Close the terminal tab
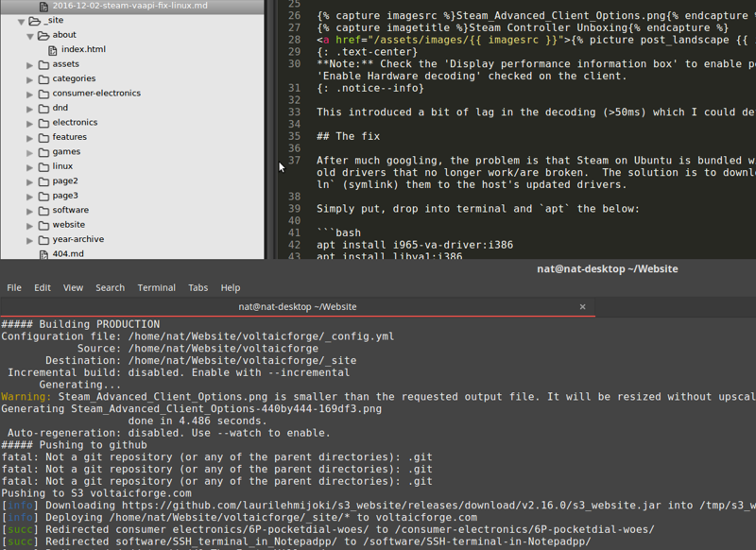Screen dimensions: 756x550 point(583,306)
